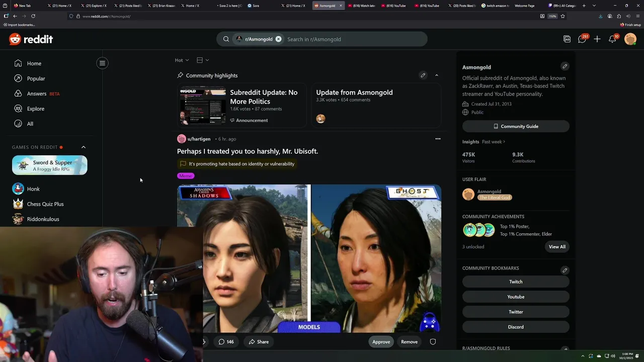The width and height of the screenshot is (644, 362).
Task: Click the ads icon in Reddit header
Action: click(567, 39)
